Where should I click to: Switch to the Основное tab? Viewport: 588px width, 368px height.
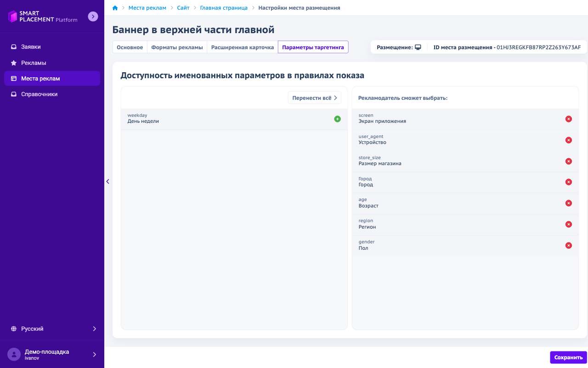click(130, 47)
